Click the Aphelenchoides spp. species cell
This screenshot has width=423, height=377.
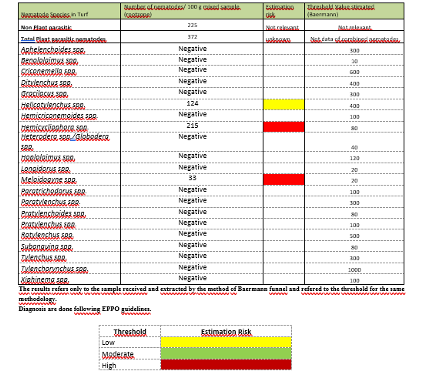pyautogui.click(x=53, y=49)
